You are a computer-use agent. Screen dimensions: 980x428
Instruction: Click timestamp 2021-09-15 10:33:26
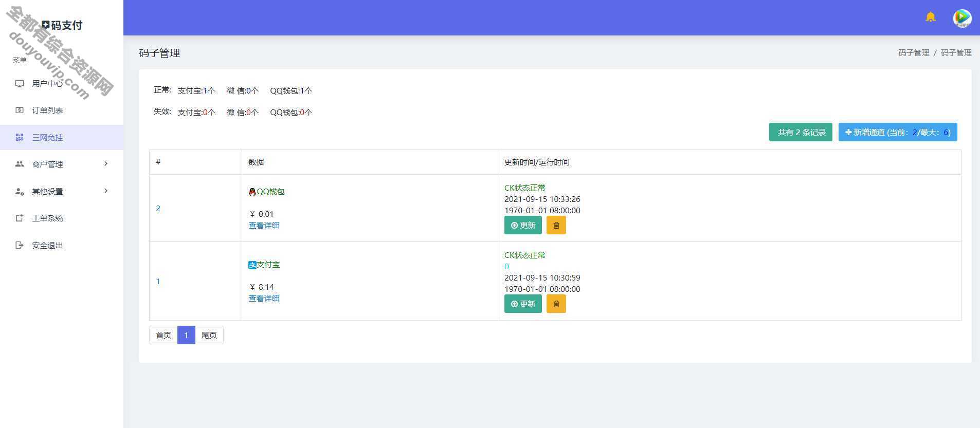coord(542,199)
